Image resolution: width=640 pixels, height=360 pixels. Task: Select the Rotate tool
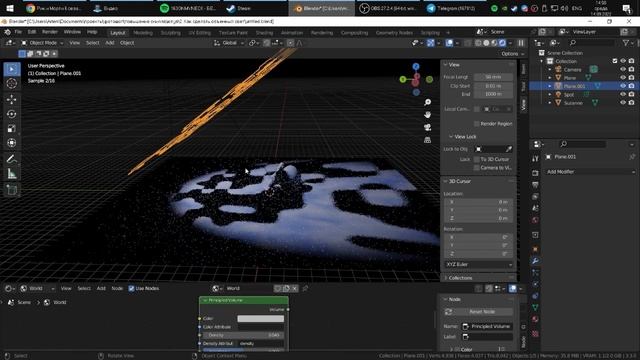(11, 114)
